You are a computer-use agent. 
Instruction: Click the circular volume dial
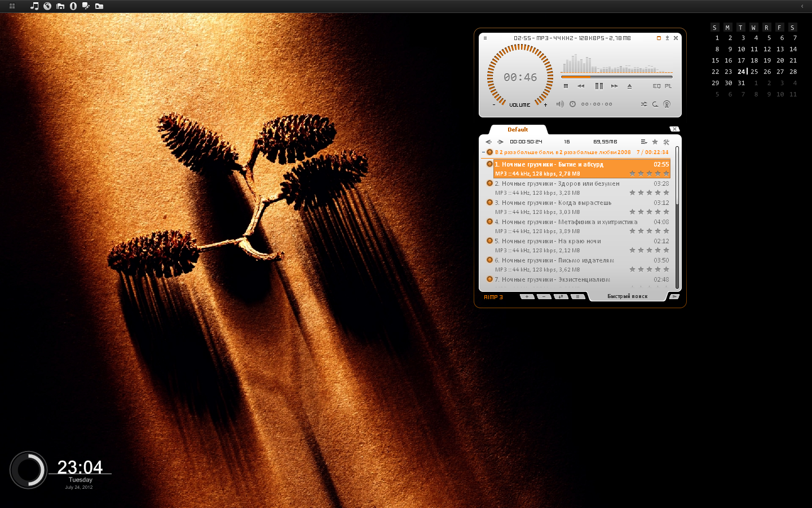point(520,75)
